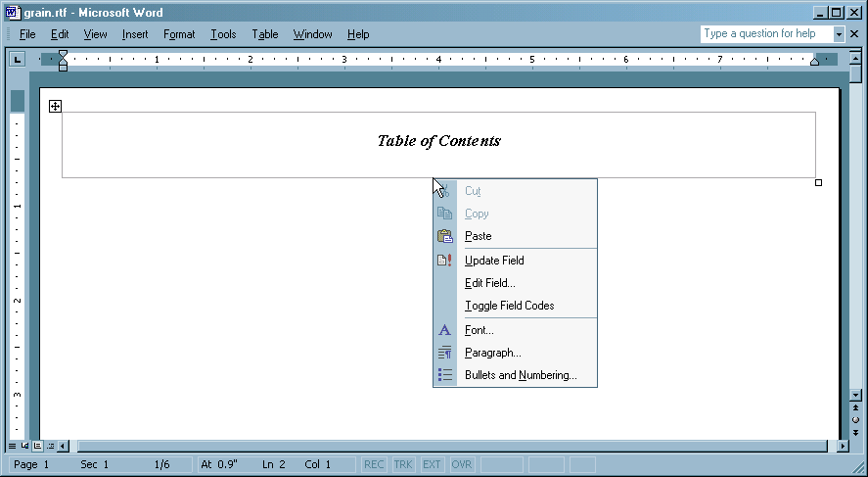Open the File menu
Viewport: 868px width, 477px height.
[x=27, y=34]
